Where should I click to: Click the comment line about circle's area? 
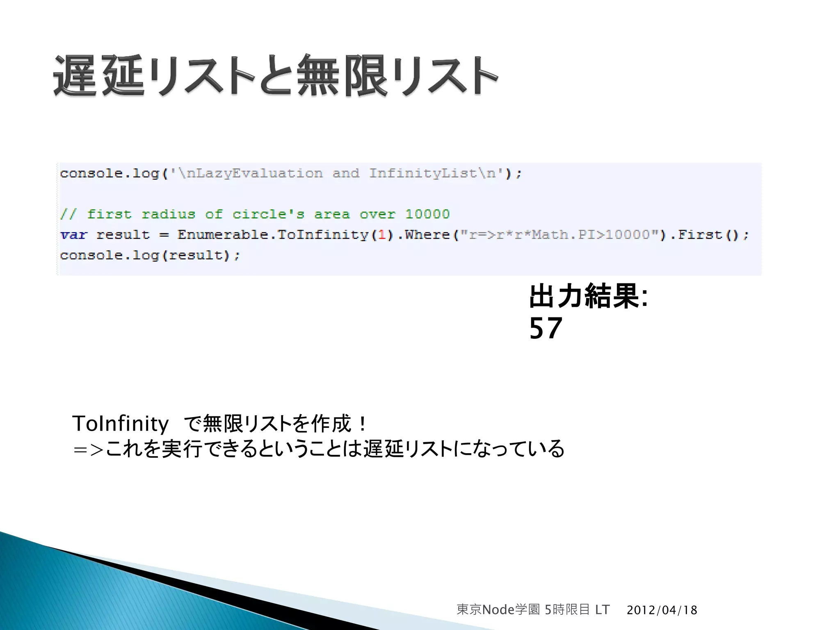[255, 214]
